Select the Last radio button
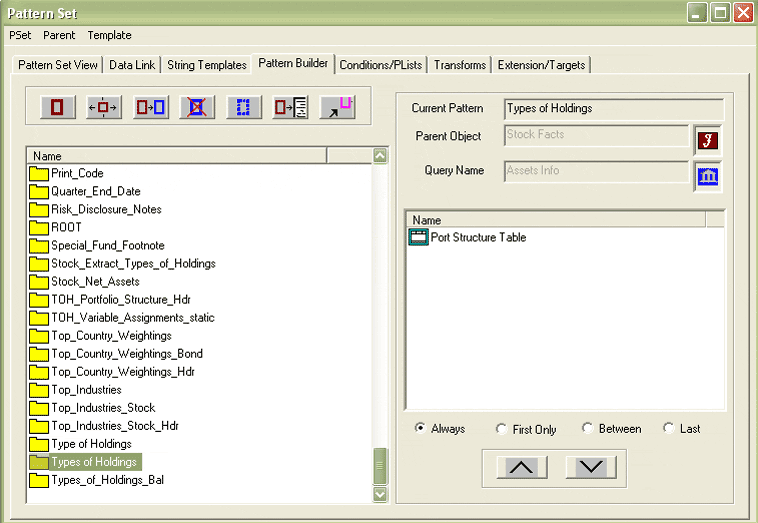 pyautogui.click(x=669, y=428)
